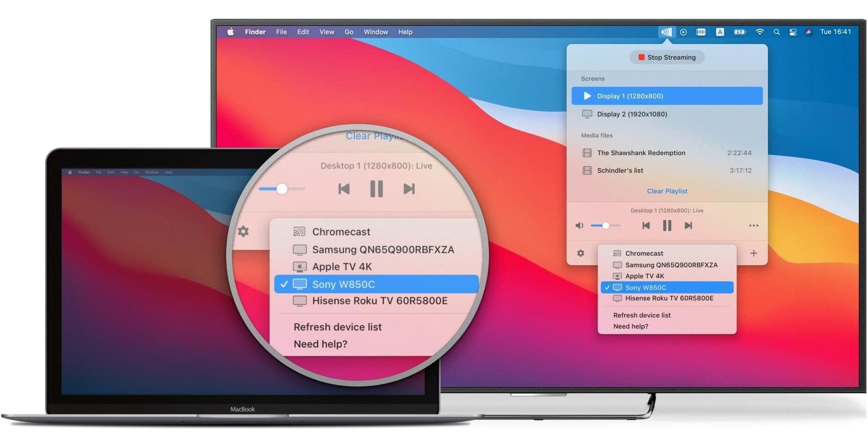The height and width of the screenshot is (443, 868).
Task: Click Refresh device list inside magnified circle
Action: (x=338, y=327)
